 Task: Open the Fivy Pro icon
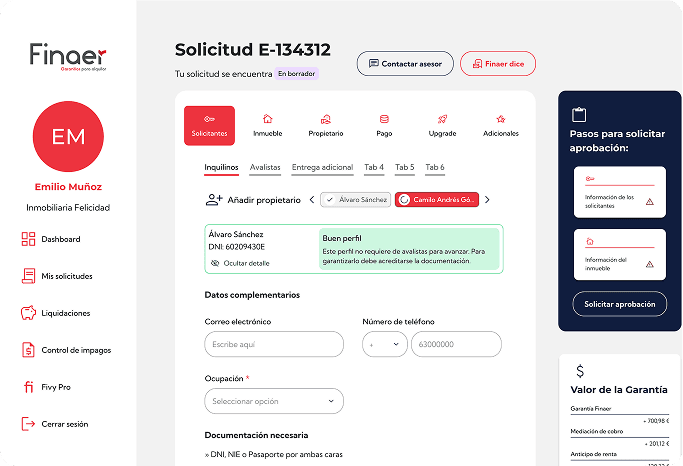click(28, 387)
